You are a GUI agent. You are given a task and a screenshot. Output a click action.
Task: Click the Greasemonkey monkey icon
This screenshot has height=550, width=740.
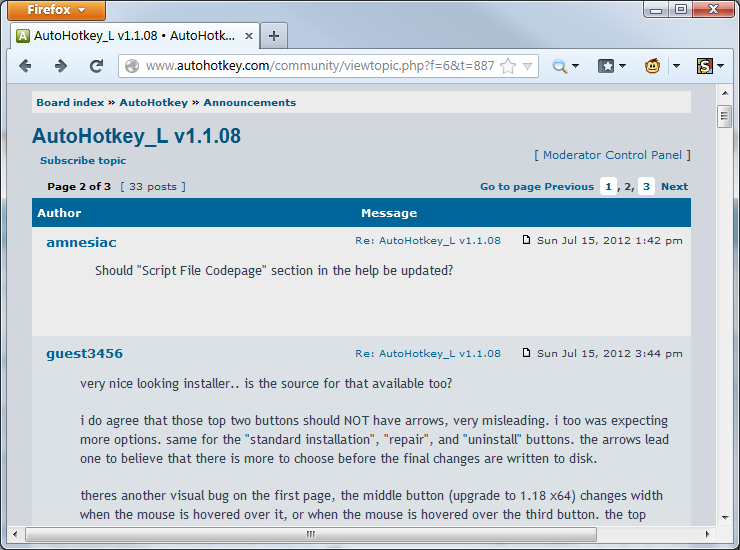[653, 66]
